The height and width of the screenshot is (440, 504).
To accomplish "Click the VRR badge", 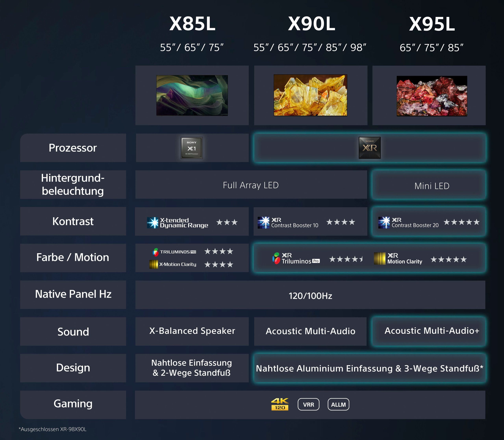I will tap(308, 404).
